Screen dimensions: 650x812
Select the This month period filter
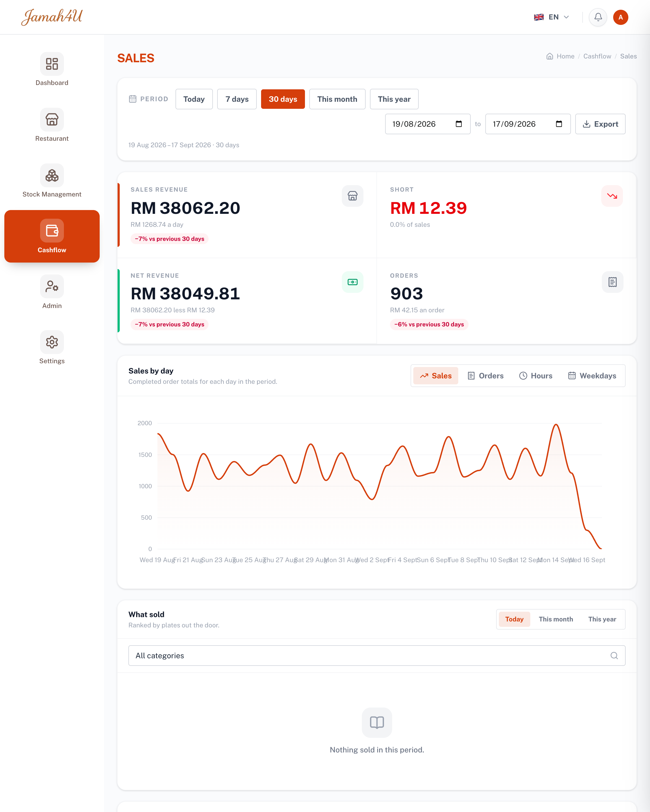point(337,99)
